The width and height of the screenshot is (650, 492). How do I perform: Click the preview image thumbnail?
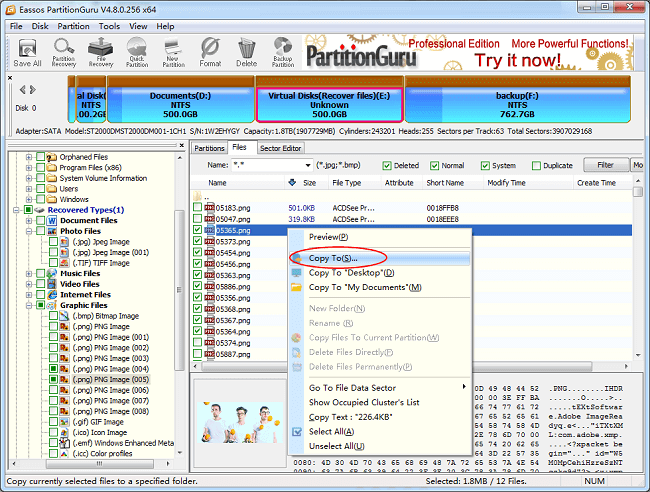point(240,424)
